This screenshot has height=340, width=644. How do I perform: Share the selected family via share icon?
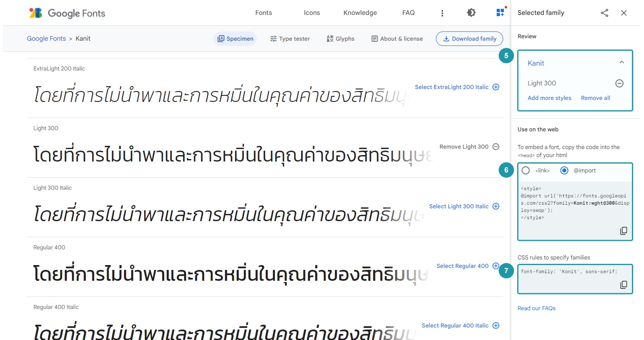coord(605,13)
